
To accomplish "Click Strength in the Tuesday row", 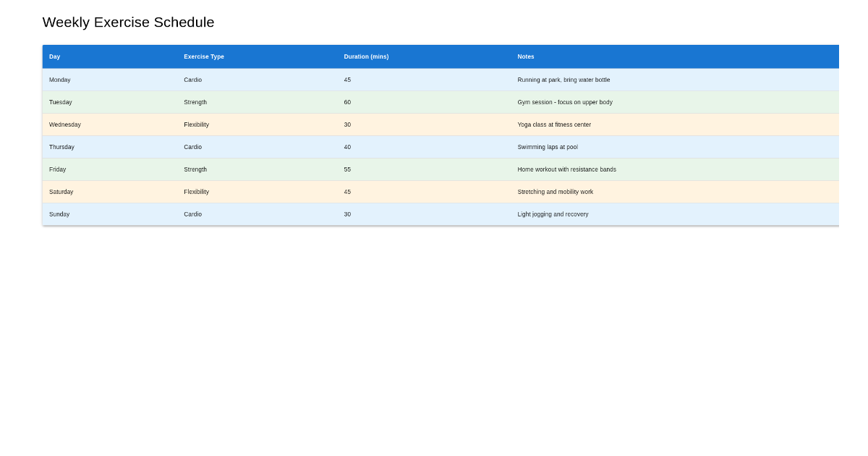I will (x=195, y=102).
